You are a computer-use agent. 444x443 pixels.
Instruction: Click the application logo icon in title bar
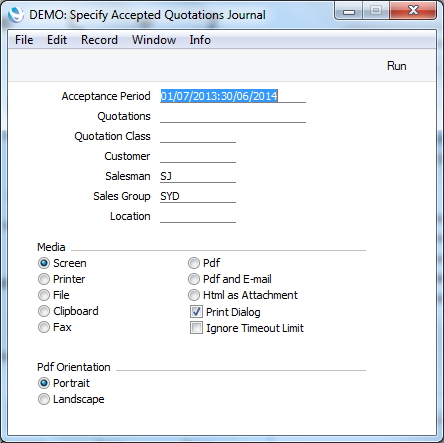16,15
